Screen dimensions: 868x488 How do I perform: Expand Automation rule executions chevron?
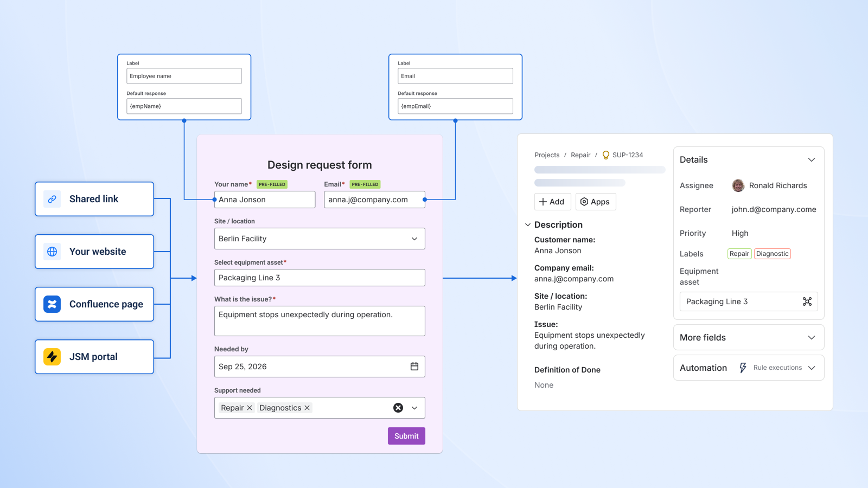pyautogui.click(x=812, y=368)
